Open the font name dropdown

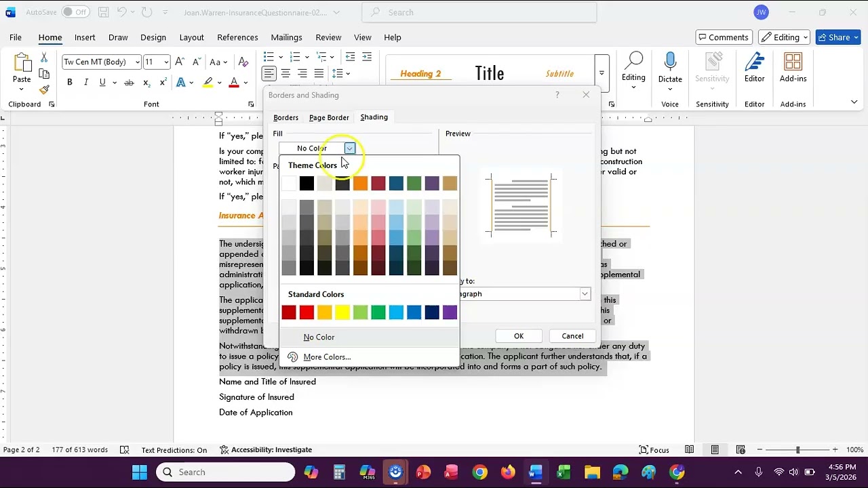(138, 62)
